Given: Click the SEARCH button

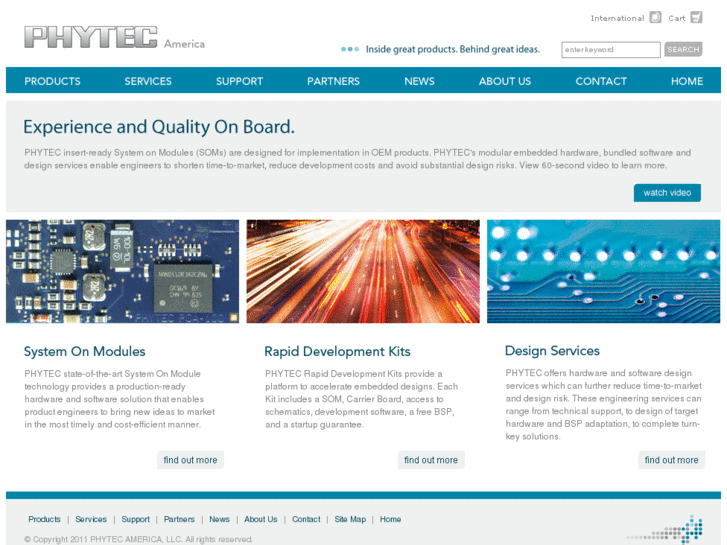Looking at the screenshot, I should [x=683, y=49].
